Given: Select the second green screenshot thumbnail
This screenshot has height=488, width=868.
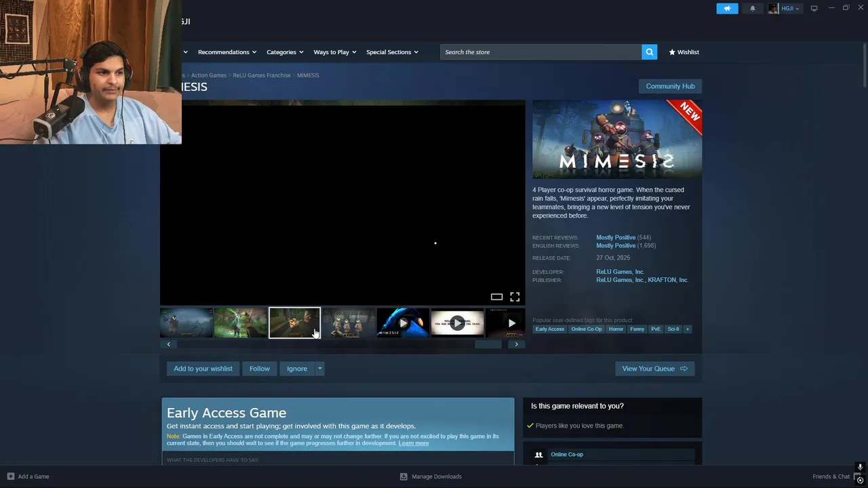Looking at the screenshot, I should (x=241, y=323).
